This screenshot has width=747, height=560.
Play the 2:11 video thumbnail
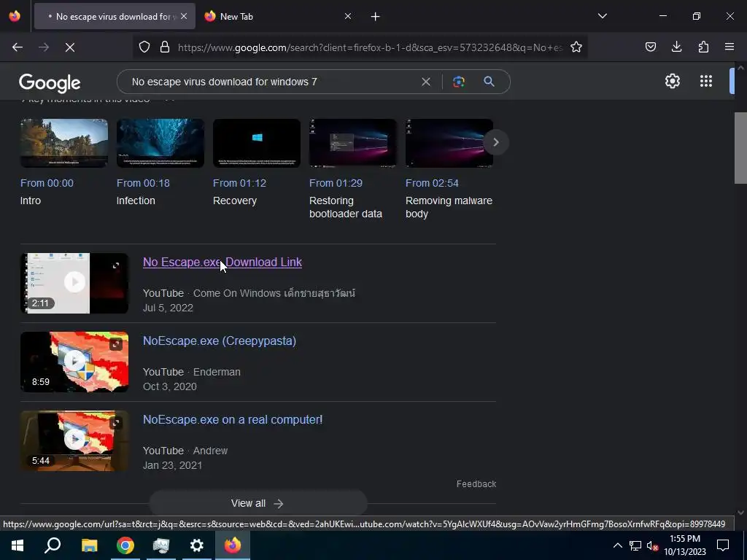[x=74, y=284]
